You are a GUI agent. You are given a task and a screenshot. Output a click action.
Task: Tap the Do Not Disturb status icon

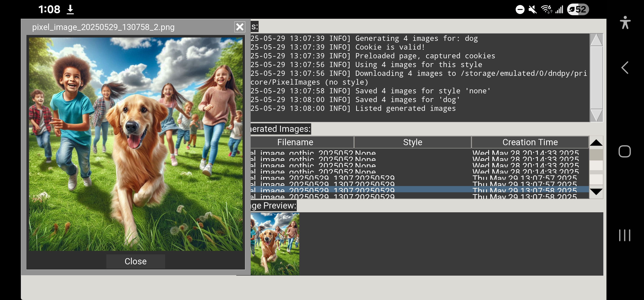pos(520,10)
